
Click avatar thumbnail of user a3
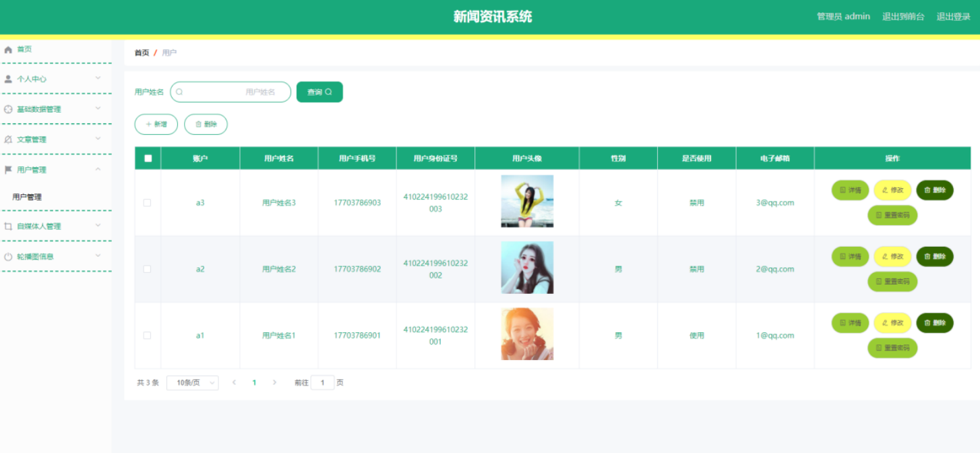pyautogui.click(x=527, y=201)
